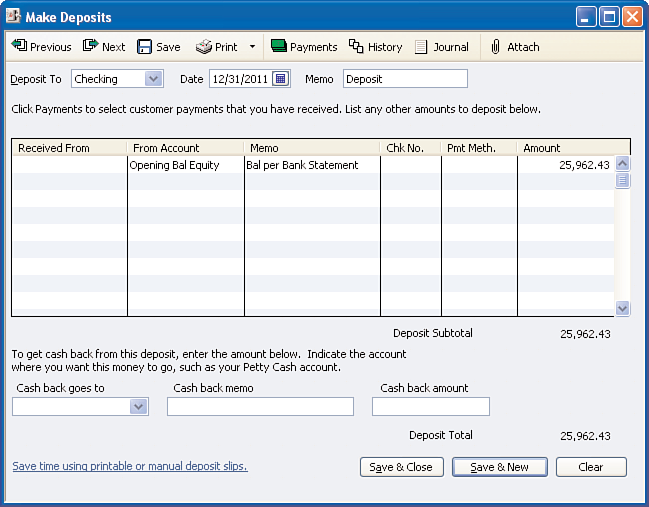The width and height of the screenshot is (649, 507).
Task: Go to Previous deposit
Action: [x=41, y=47]
